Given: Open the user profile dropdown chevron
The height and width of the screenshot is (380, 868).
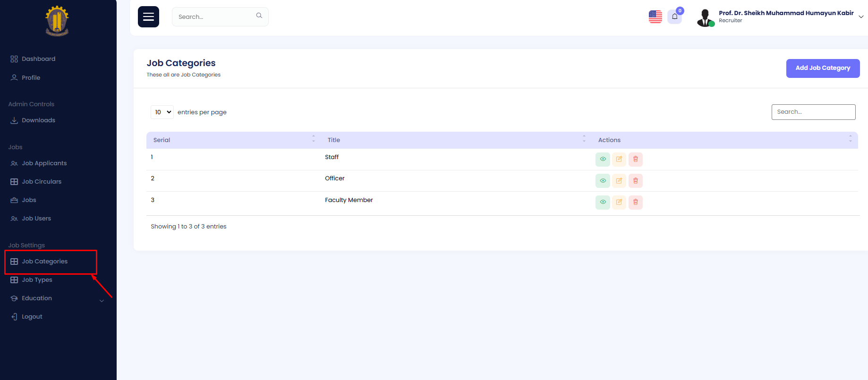Looking at the screenshot, I should pos(860,17).
